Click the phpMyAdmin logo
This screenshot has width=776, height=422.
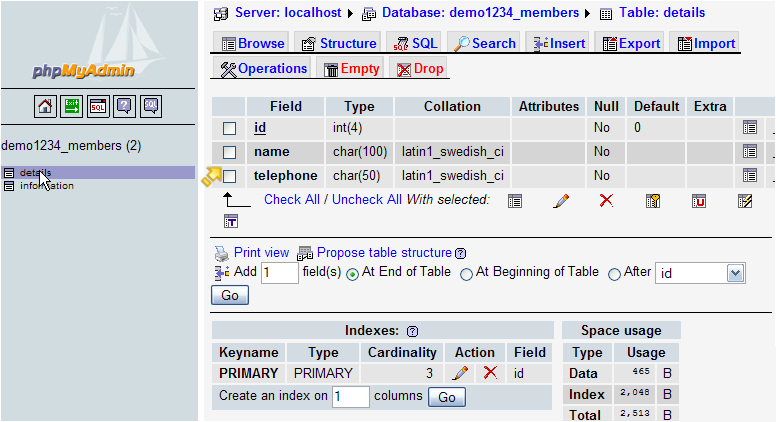click(84, 70)
